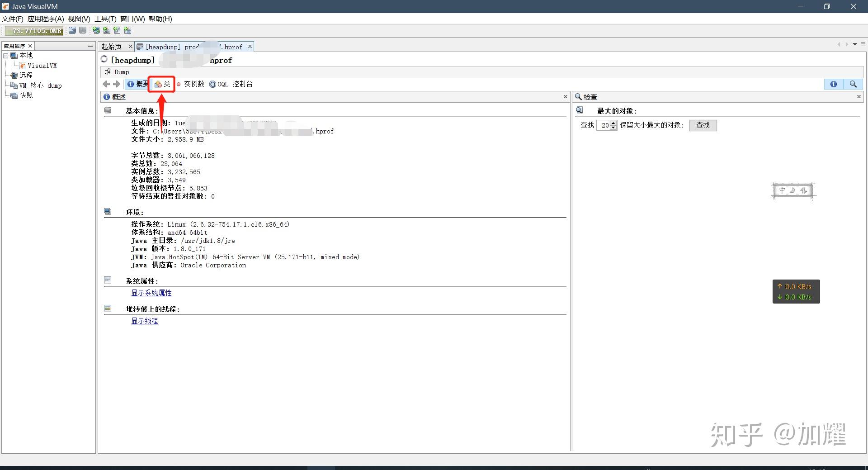
Task: Click the info icon on the heap dump toolbar
Action: [834, 84]
